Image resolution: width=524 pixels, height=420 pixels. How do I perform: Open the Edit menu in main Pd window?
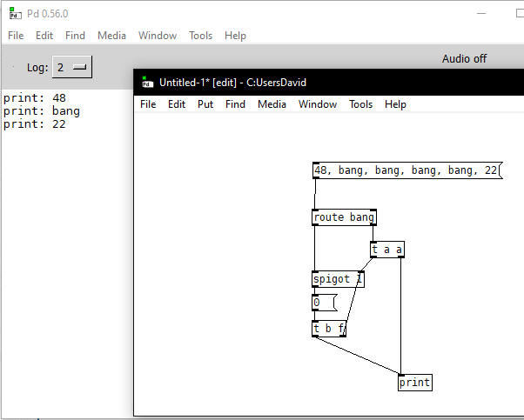tap(44, 36)
